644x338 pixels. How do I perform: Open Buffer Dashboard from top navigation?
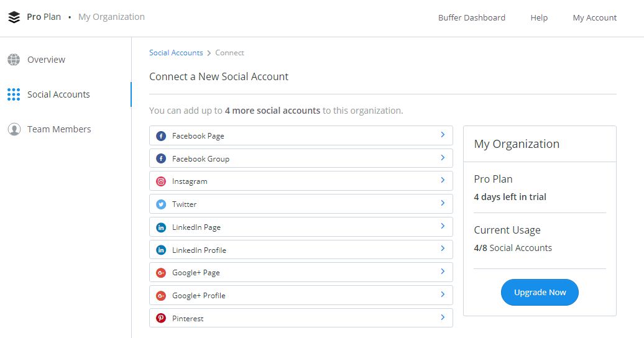point(471,17)
